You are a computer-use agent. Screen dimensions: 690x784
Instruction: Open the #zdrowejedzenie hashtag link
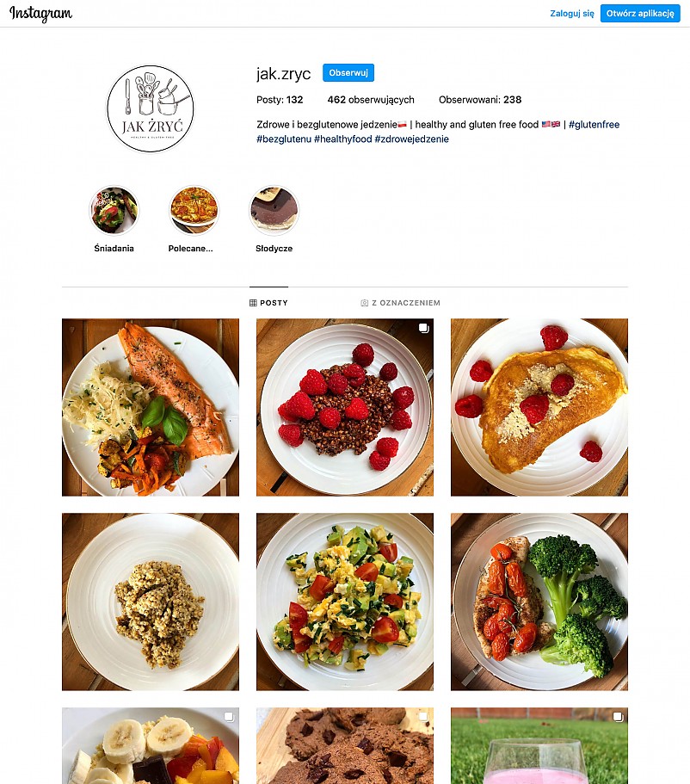pyautogui.click(x=411, y=139)
